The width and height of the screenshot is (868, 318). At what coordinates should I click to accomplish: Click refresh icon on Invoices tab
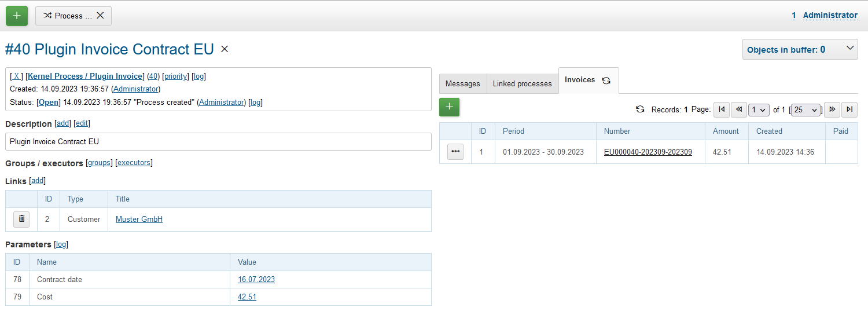point(606,81)
